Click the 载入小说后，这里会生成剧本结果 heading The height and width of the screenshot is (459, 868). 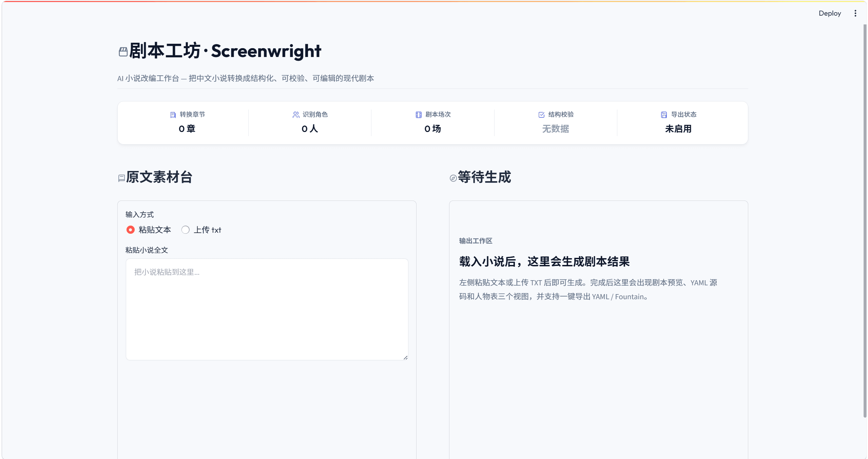(x=544, y=262)
